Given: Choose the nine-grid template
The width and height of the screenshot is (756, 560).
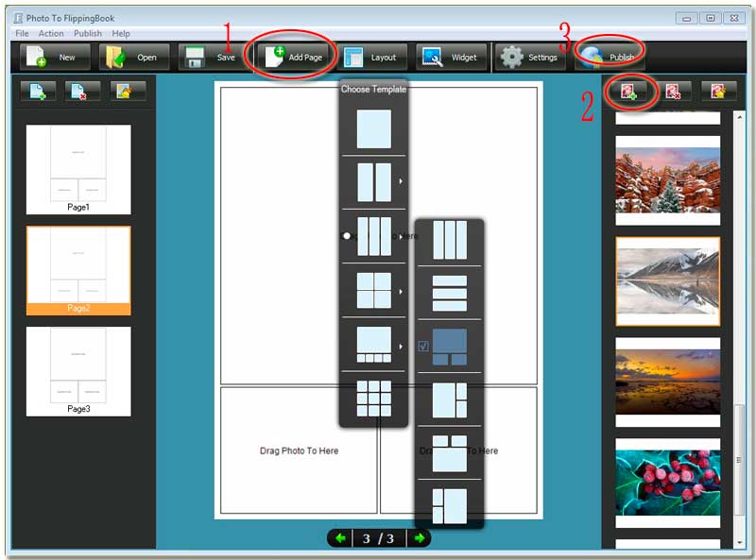Looking at the screenshot, I should 373,399.
